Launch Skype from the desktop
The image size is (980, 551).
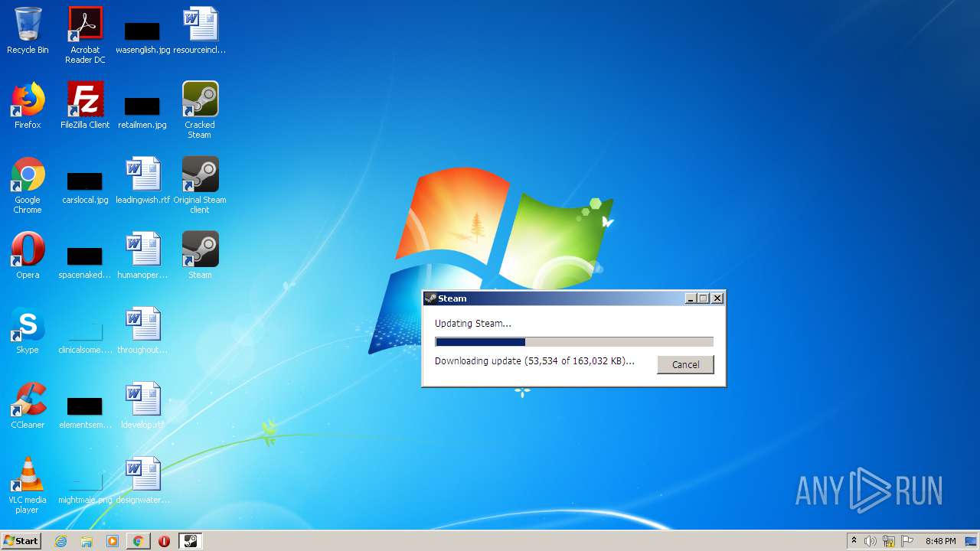pyautogui.click(x=28, y=331)
